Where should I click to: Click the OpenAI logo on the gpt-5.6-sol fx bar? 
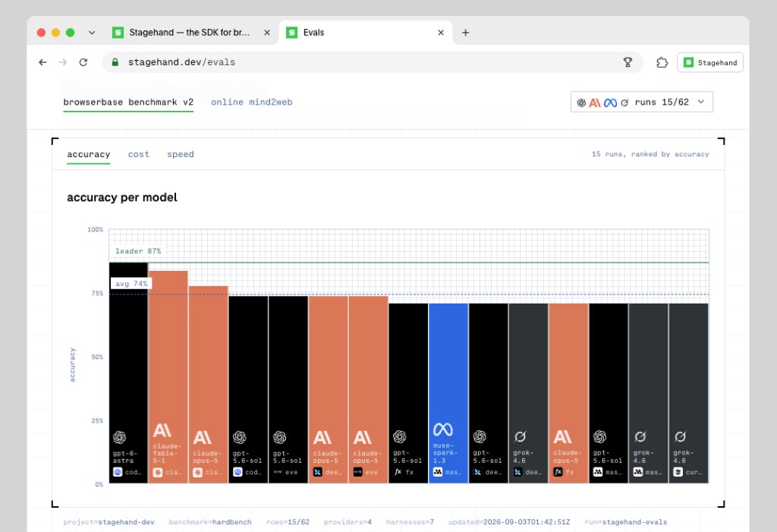[x=400, y=437]
